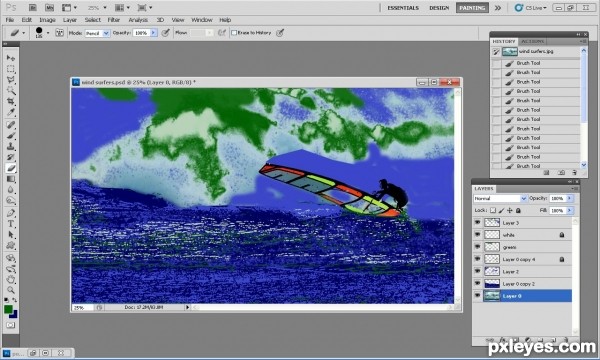Open the eraser Mode dropdown
Image resolution: width=600 pixels, height=360 pixels.
pyautogui.click(x=97, y=33)
